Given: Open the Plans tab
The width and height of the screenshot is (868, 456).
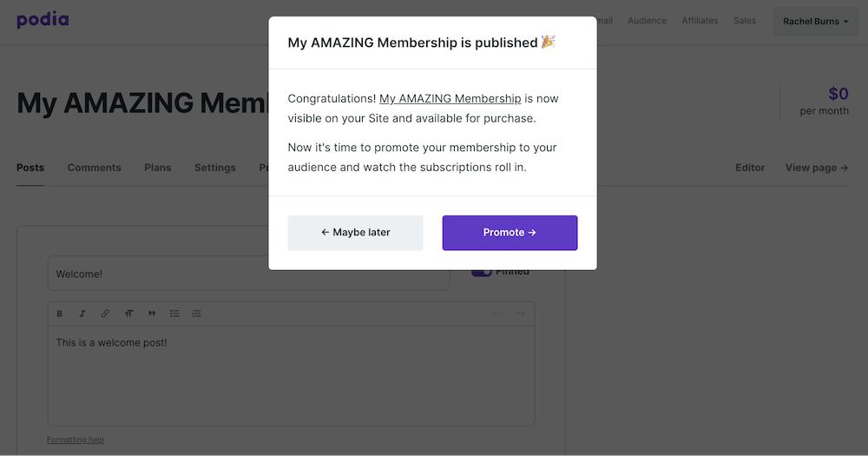Looking at the screenshot, I should [158, 168].
